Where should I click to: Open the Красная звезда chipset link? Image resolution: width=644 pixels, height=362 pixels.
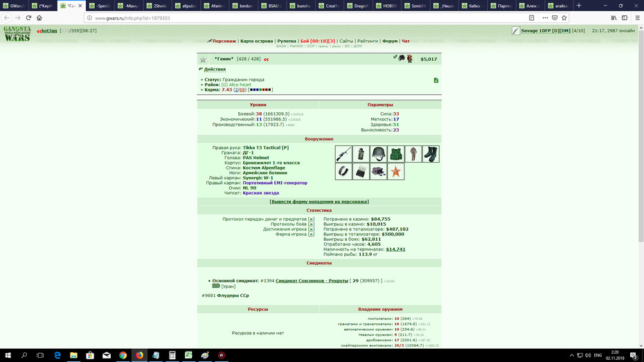[261, 193]
